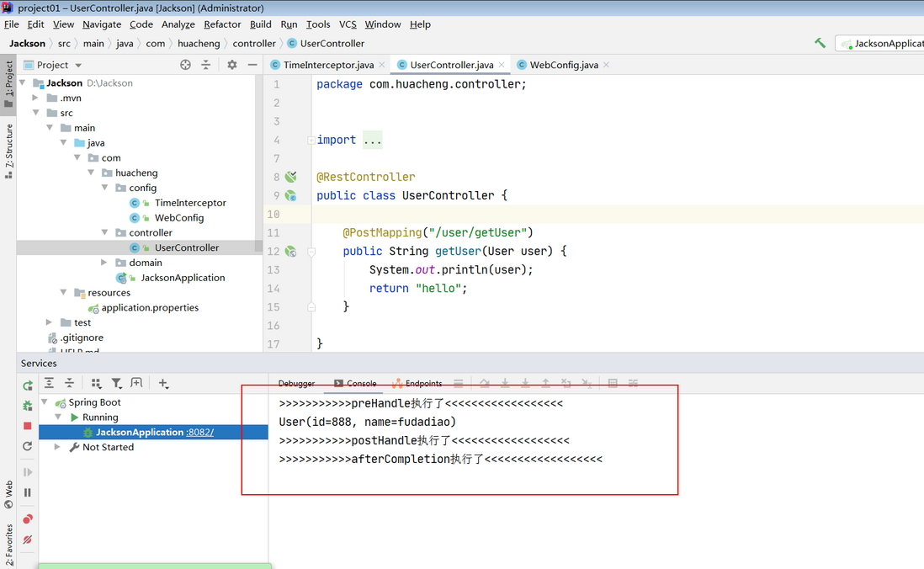Collapse the Jackson project root node
Viewport: 924px width, 569px height.
(23, 82)
